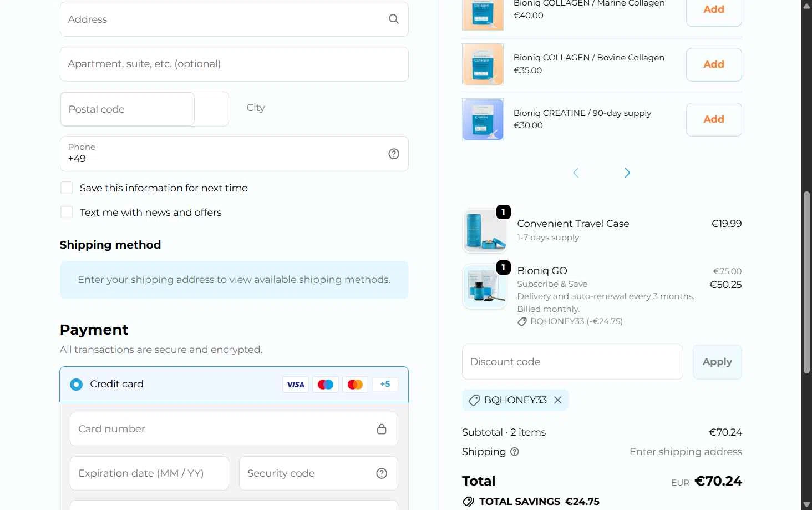Add Marine Collagen to the order
812x510 pixels.
[x=714, y=9]
